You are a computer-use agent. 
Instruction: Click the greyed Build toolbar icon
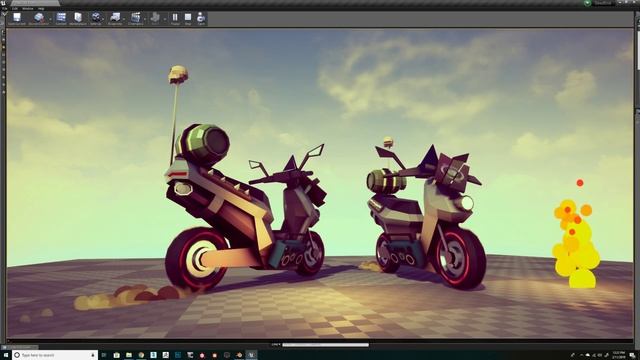[155, 18]
